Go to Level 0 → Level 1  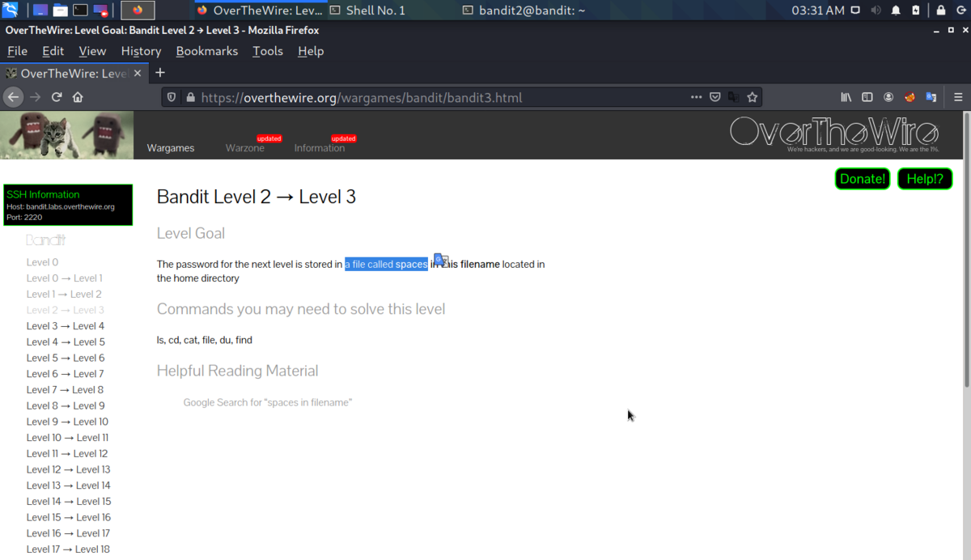[64, 278]
